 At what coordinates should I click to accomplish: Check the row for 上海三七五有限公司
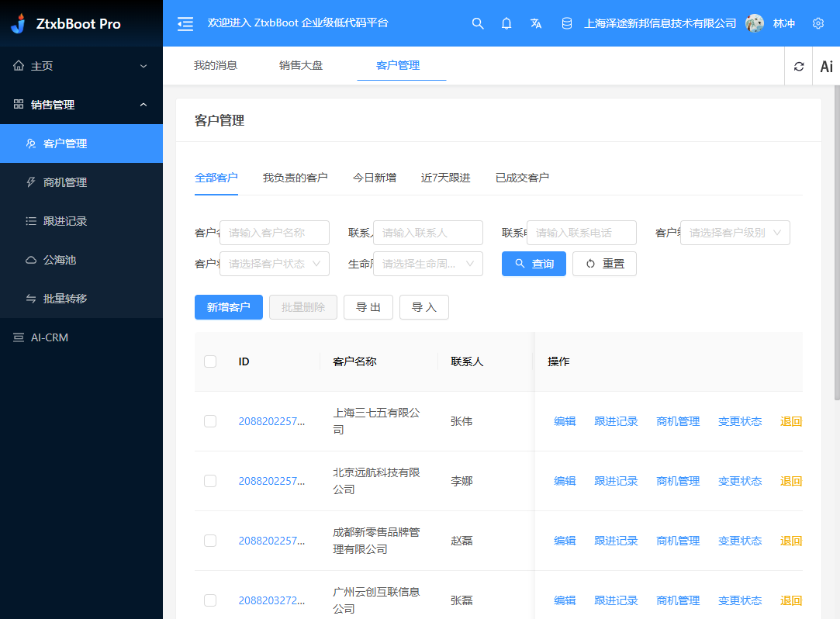[210, 421]
